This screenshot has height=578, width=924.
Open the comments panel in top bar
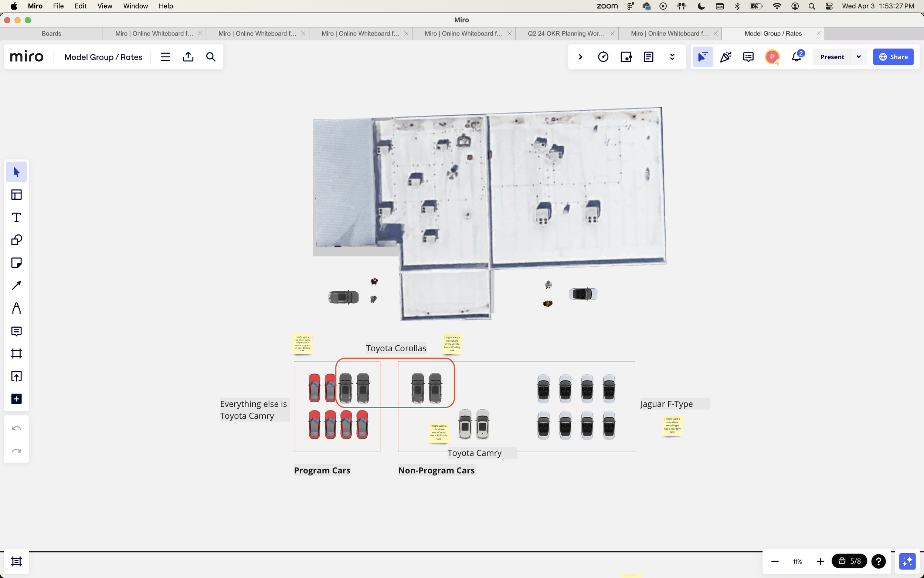click(x=748, y=57)
